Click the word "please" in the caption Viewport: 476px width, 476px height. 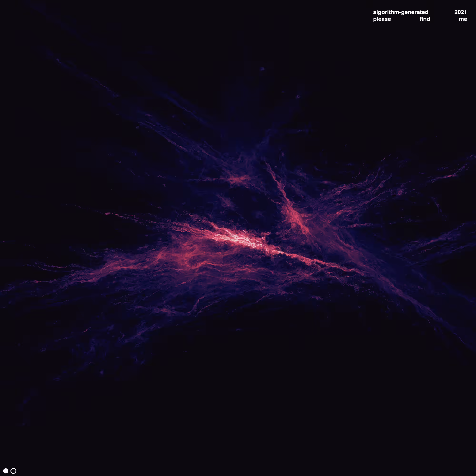point(382,19)
